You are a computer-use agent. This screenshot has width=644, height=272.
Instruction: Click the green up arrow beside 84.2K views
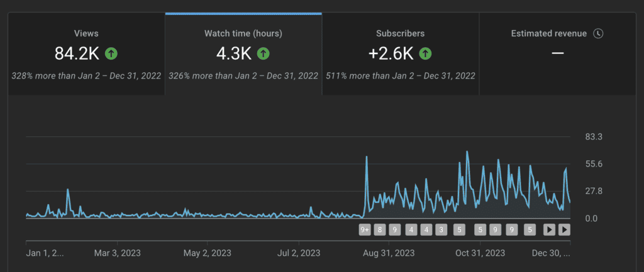pos(111,53)
